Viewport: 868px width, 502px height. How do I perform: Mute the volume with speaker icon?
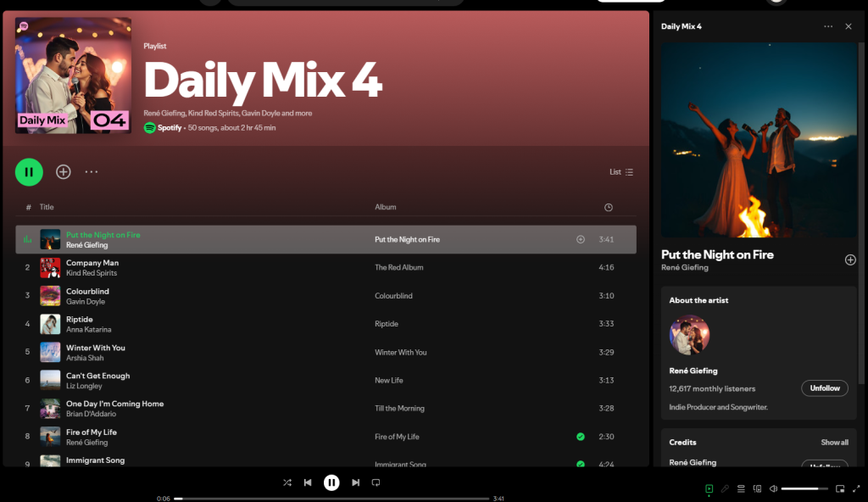pyautogui.click(x=773, y=488)
